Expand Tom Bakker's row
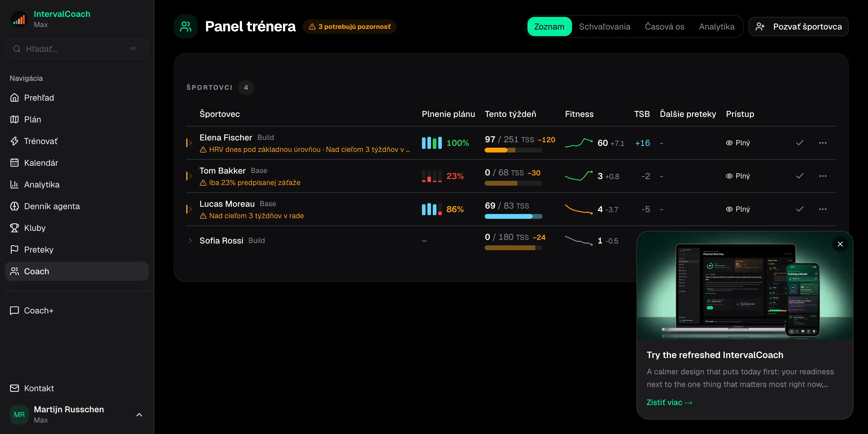This screenshot has height=434, width=868. (190, 176)
